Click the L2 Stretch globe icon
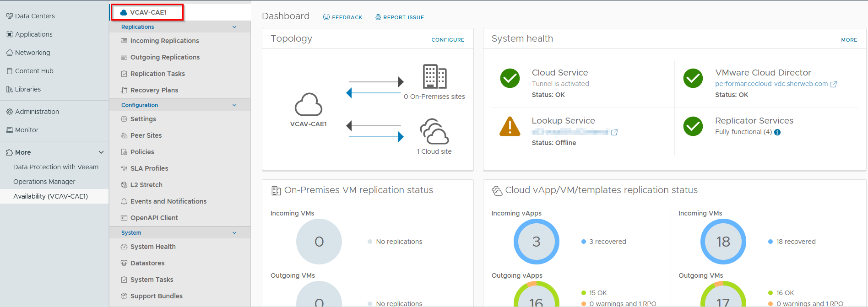This screenshot has width=868, height=307. [124, 185]
